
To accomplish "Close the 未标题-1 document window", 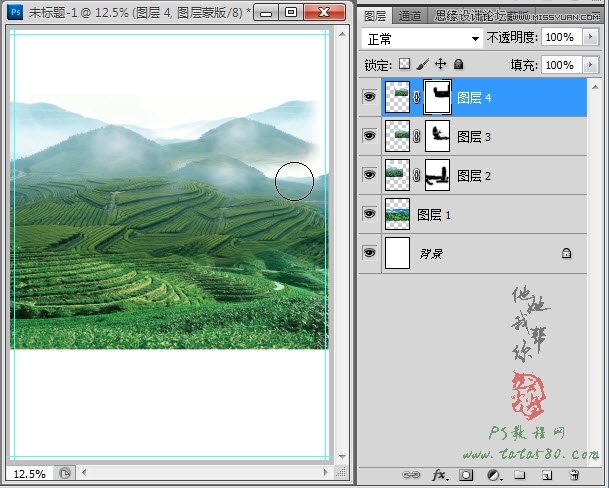I will pos(324,12).
